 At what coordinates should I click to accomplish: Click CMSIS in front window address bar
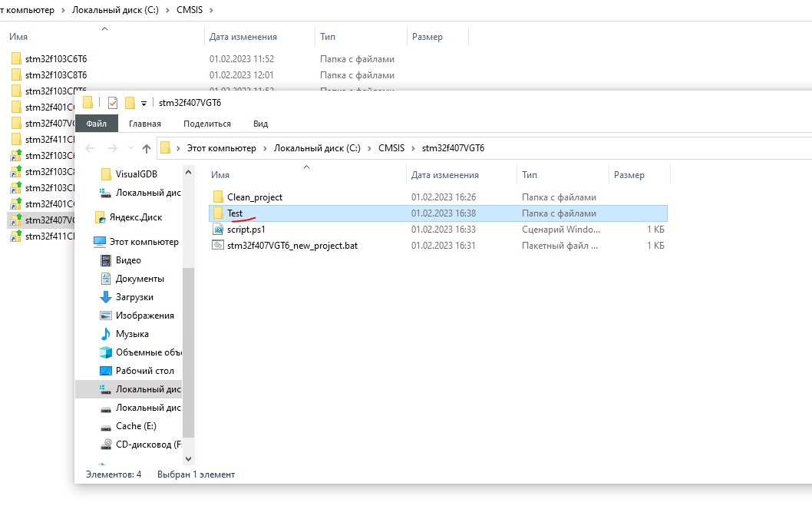pyautogui.click(x=391, y=148)
